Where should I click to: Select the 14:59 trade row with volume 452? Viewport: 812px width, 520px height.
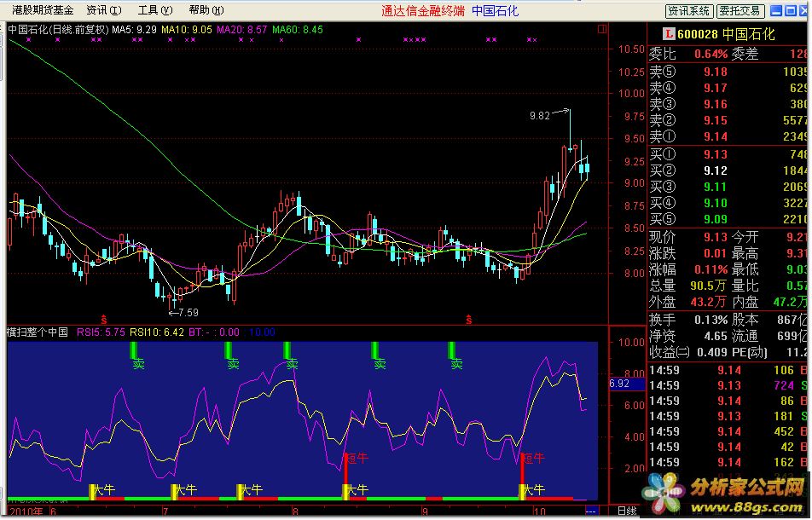coord(728,432)
